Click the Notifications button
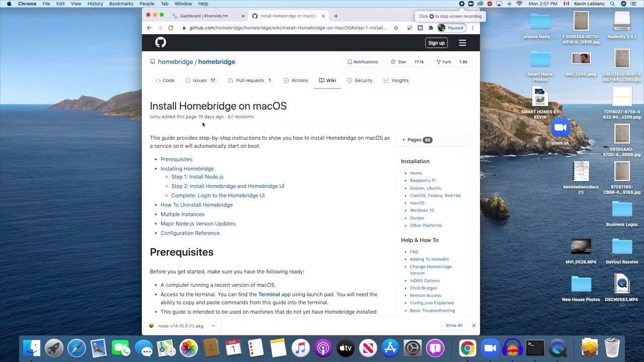The image size is (644, 362). tap(362, 62)
